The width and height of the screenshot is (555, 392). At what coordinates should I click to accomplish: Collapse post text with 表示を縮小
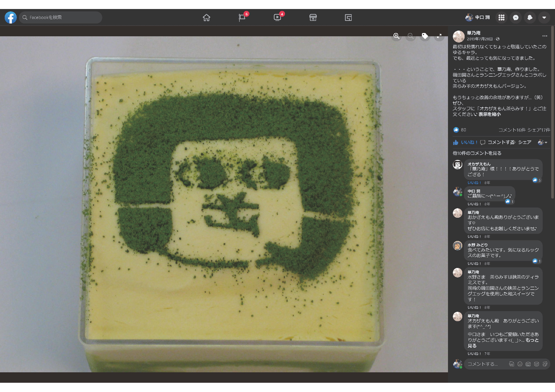pyautogui.click(x=490, y=114)
